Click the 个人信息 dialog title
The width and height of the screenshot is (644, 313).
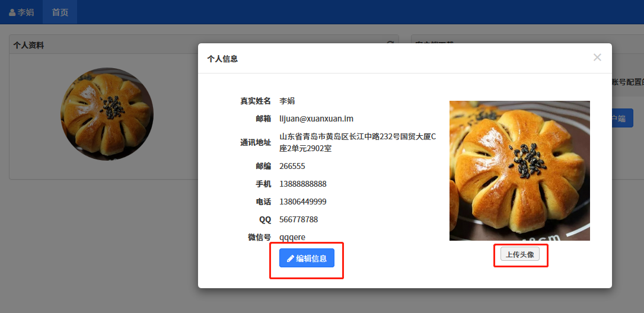222,59
